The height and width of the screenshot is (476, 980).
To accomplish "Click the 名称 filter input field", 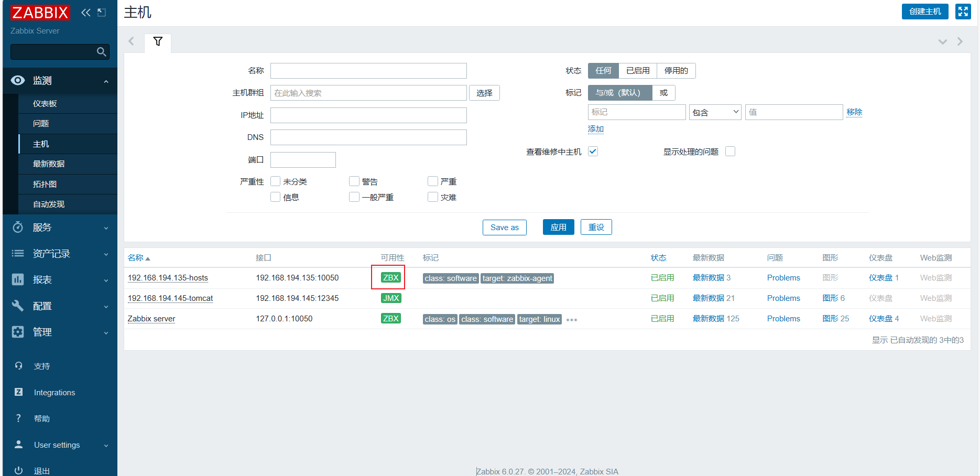I will tap(368, 71).
